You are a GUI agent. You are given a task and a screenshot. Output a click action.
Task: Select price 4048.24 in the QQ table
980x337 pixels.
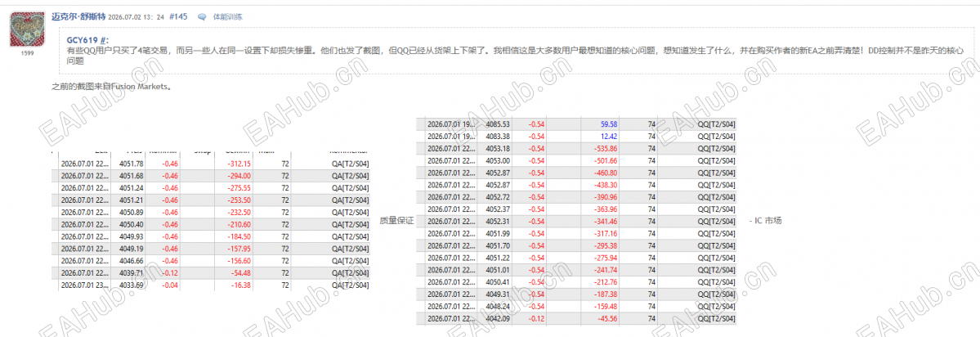tap(498, 306)
